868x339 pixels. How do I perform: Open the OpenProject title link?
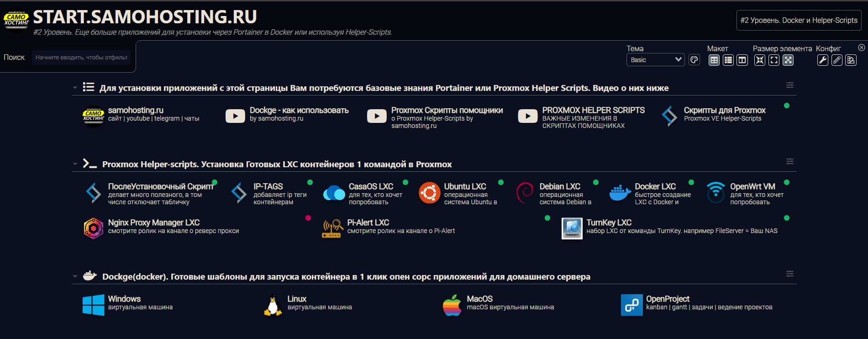(x=668, y=299)
